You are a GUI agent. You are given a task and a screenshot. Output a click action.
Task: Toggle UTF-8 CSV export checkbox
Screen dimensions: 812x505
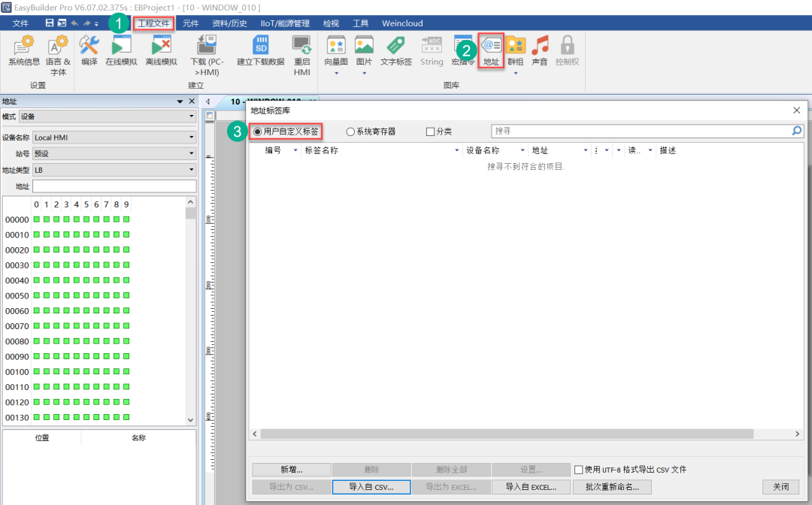point(578,470)
